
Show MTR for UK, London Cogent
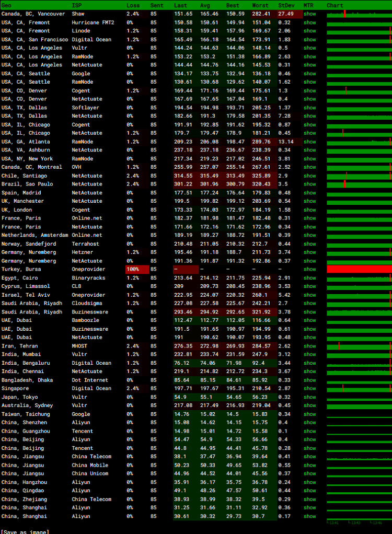coord(310,210)
